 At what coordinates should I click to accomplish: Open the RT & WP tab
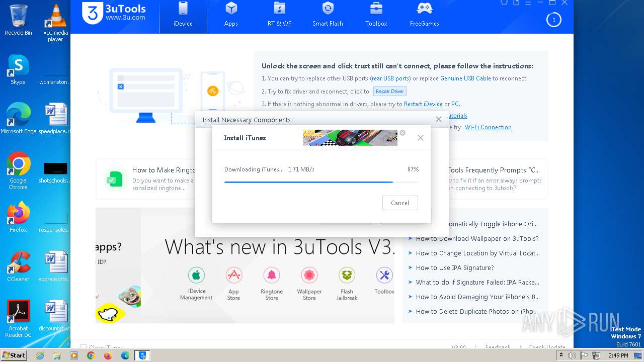[279, 15]
